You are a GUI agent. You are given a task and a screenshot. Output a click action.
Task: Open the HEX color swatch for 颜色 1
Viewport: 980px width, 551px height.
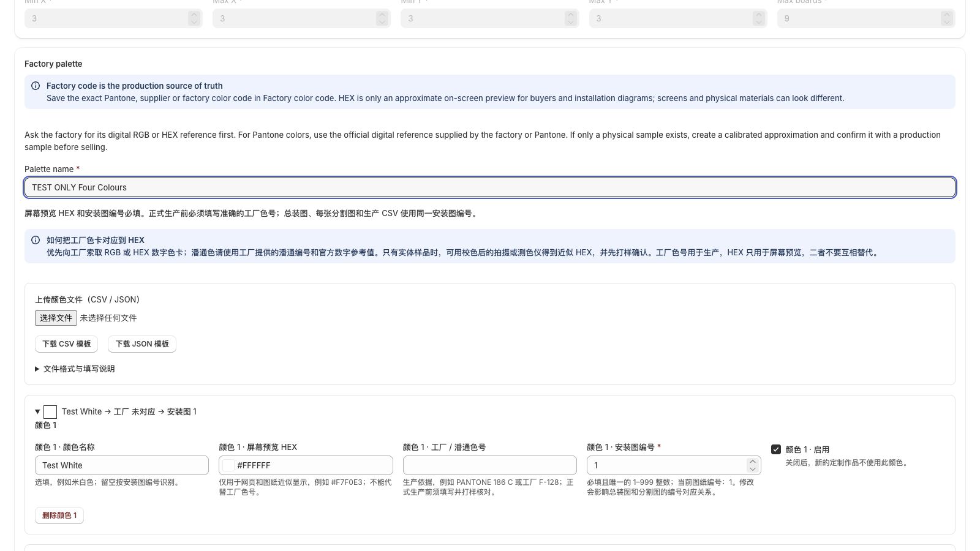(x=228, y=465)
